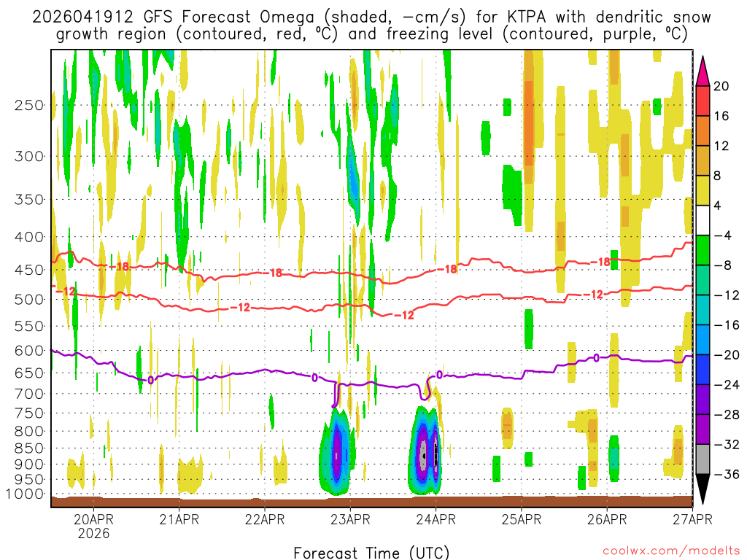
Task: Click the Forecast Time (UTC) axis title
Action: (371, 552)
